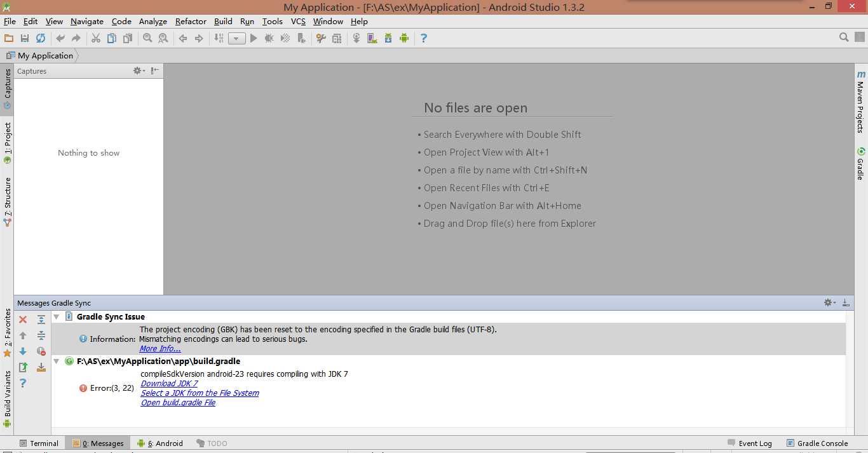Click the Sync Project with Gradle Files icon

pyautogui.click(x=356, y=38)
